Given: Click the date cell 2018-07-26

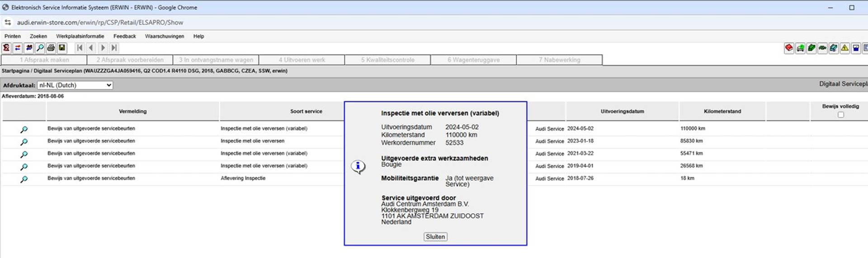Looking at the screenshot, I should 580,178.
